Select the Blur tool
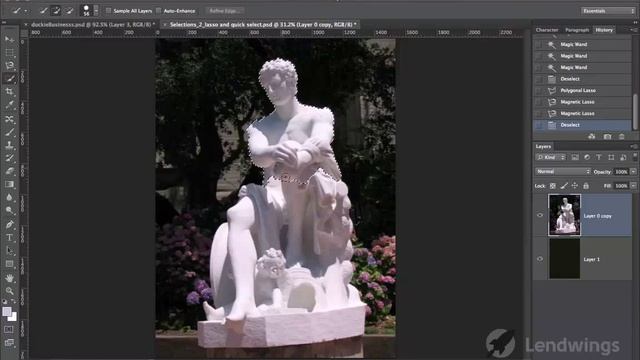The height and width of the screenshot is (360, 640). point(9,197)
